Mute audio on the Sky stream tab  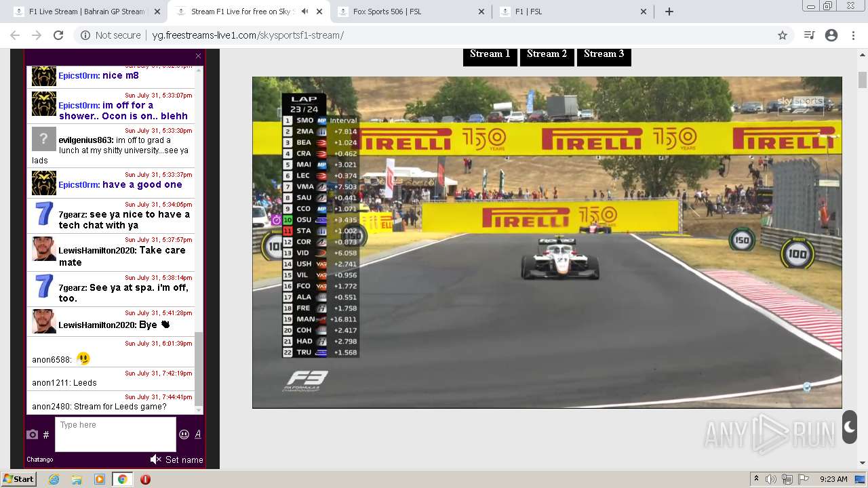click(x=304, y=12)
